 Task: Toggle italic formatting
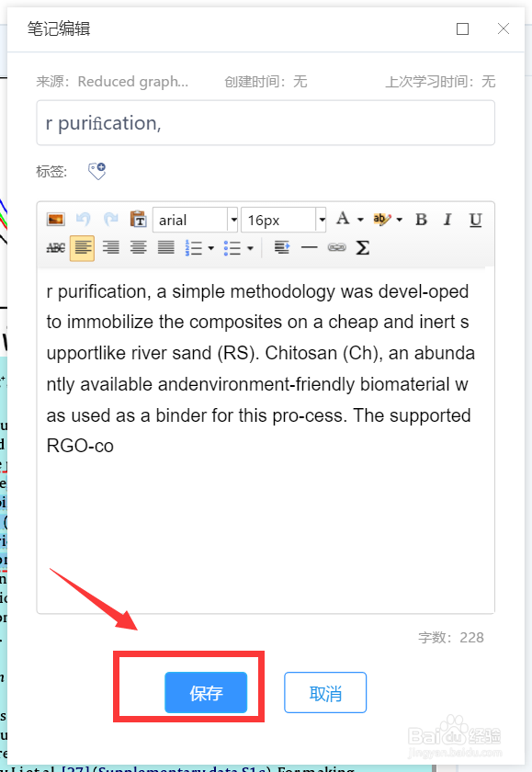click(447, 219)
